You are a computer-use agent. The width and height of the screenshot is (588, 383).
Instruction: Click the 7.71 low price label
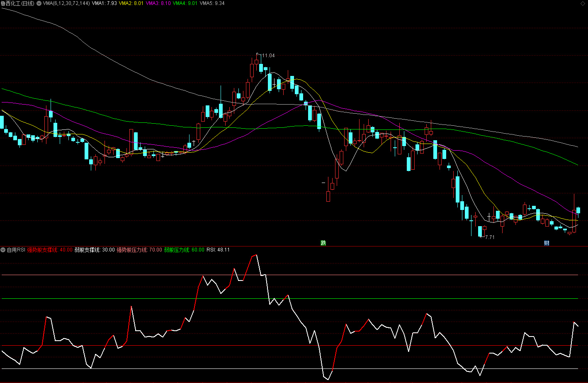(490, 237)
